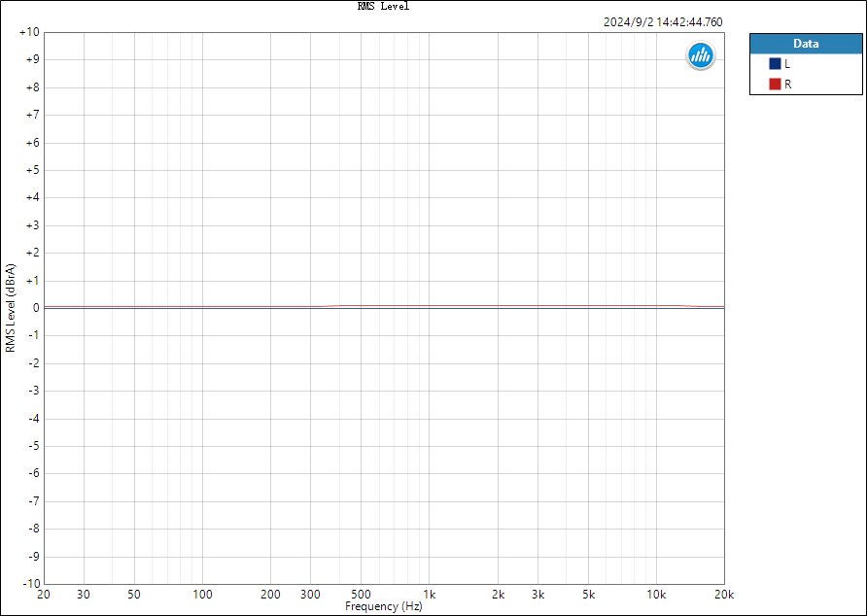Click the Audio Precision logo icon

pyautogui.click(x=701, y=55)
